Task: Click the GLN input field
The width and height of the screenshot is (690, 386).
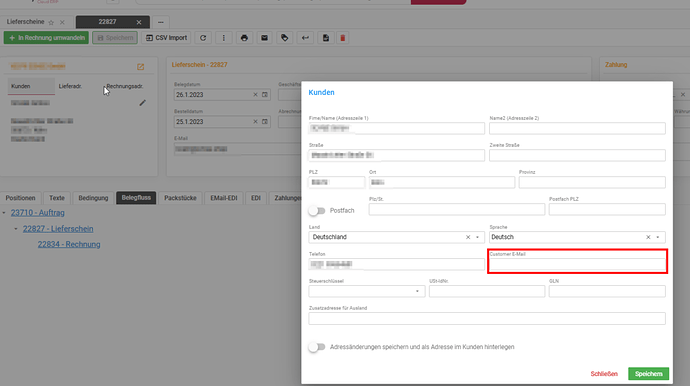Action: click(x=607, y=291)
